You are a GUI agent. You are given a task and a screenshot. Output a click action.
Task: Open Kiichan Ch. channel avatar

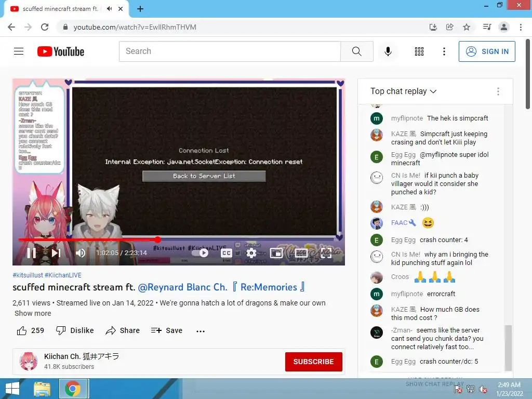pos(29,361)
